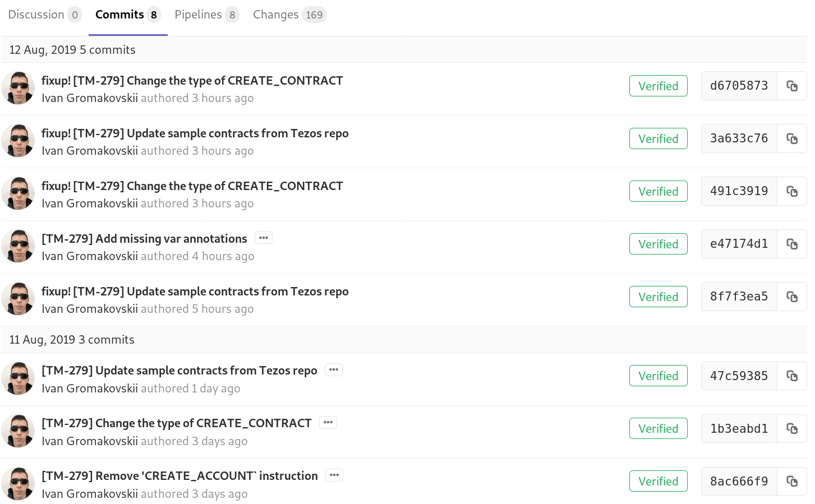Copy commit SHA 1b3eabd1

coord(791,428)
